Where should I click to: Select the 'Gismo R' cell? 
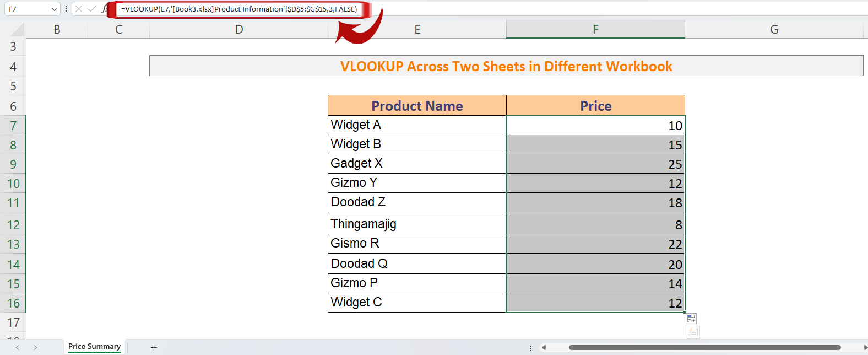point(417,244)
